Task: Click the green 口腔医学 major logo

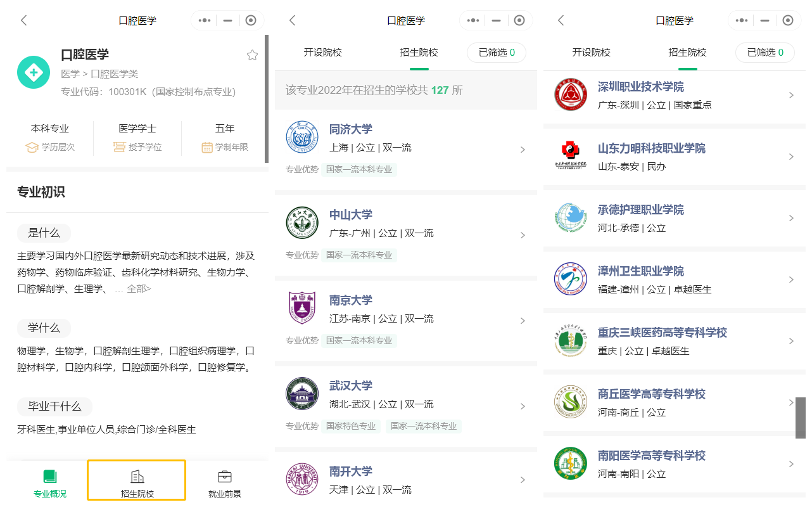Action: [34, 72]
